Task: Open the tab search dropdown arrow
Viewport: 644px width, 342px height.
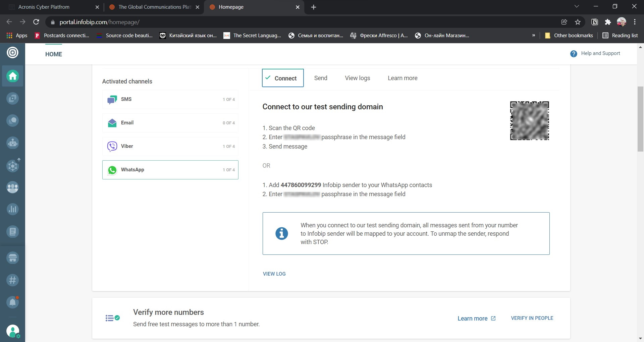Action: coord(577,6)
